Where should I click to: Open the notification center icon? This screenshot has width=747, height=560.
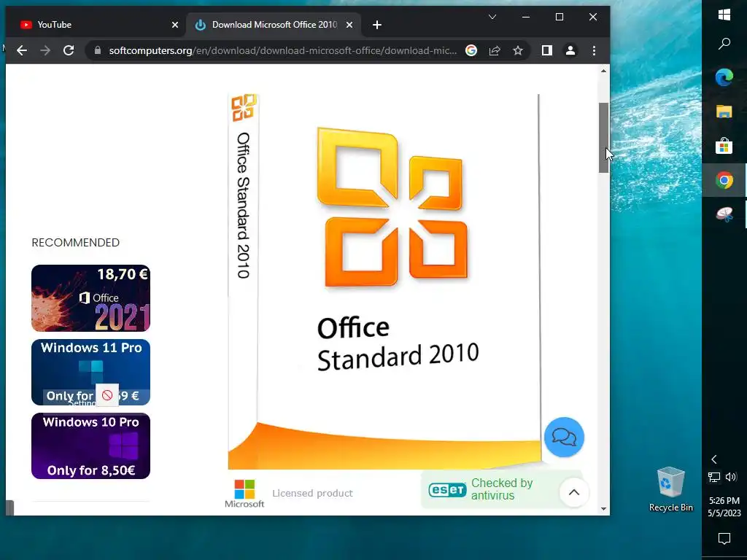724,539
